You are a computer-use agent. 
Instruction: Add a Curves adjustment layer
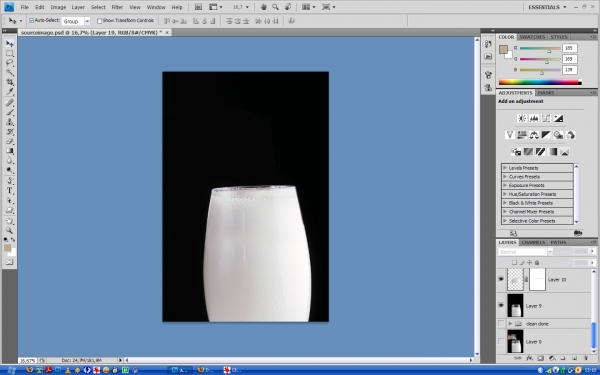(x=546, y=118)
